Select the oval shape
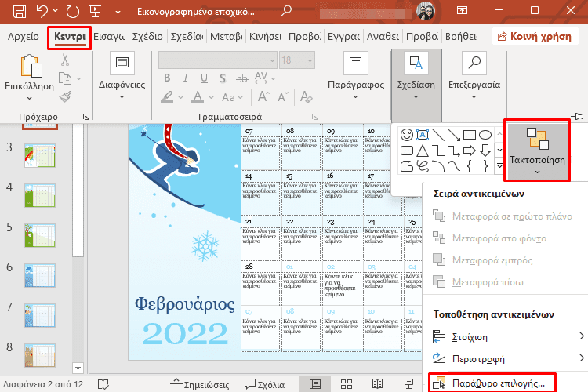The width and height of the screenshot is (588, 392). pos(485,135)
